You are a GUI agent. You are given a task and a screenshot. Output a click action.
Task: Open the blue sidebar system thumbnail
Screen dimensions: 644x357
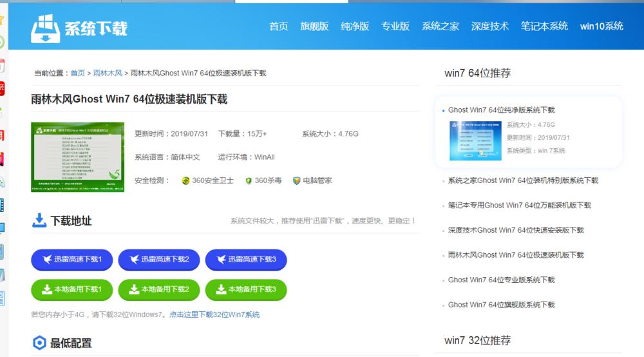coord(475,140)
